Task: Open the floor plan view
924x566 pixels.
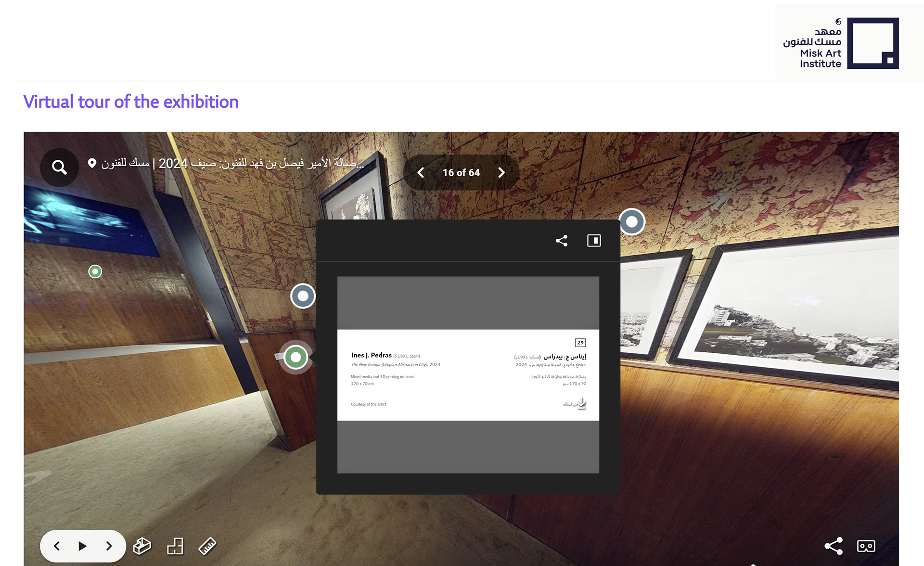Action: click(175, 546)
